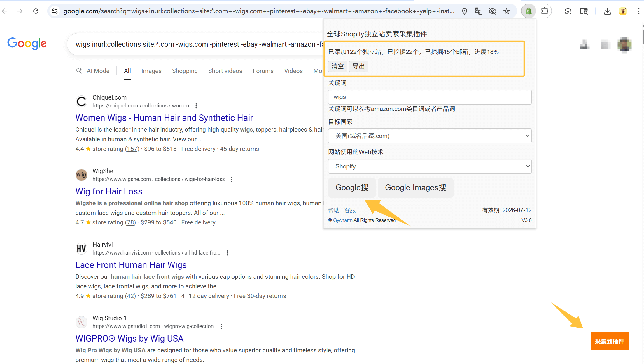Click the 关键词 wigs input field

(x=430, y=97)
